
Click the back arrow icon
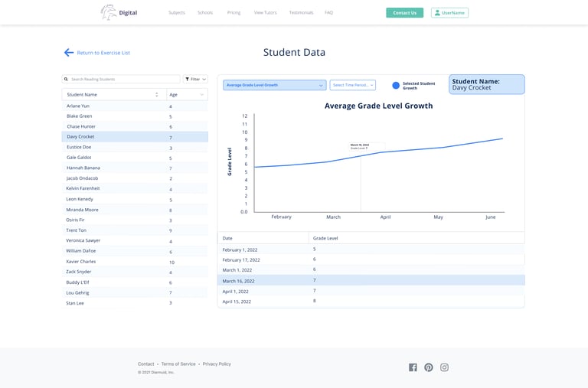pyautogui.click(x=69, y=53)
